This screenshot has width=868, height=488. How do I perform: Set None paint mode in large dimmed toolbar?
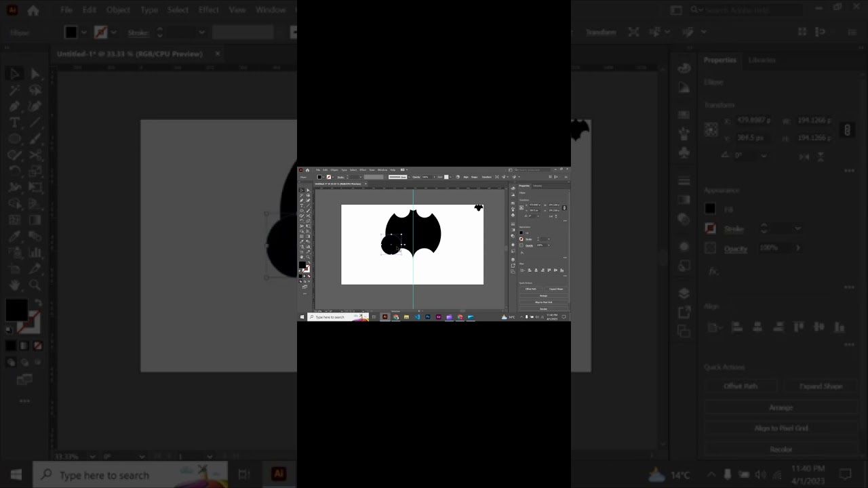coord(38,346)
